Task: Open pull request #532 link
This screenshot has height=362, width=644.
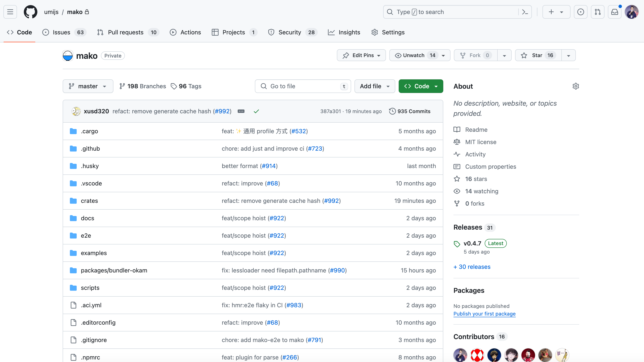Action: pos(298,131)
